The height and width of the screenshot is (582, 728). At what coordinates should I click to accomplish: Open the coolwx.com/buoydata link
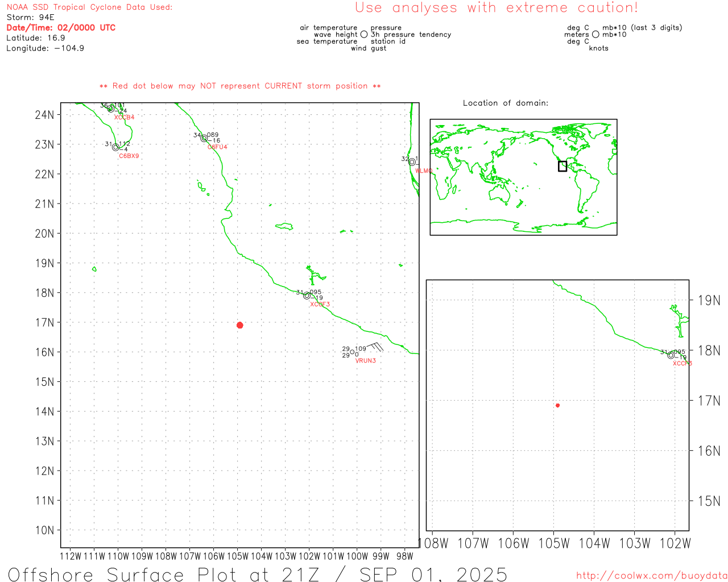point(651,576)
